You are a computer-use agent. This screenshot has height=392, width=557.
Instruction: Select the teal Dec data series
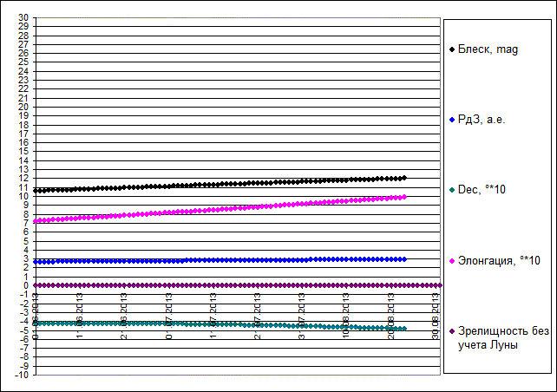pos(220,325)
